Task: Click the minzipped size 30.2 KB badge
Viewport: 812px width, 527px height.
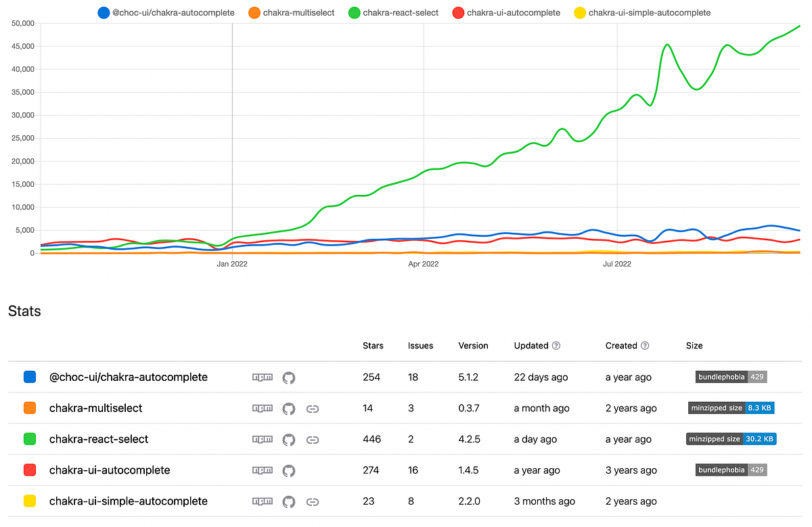Action: coord(731,438)
